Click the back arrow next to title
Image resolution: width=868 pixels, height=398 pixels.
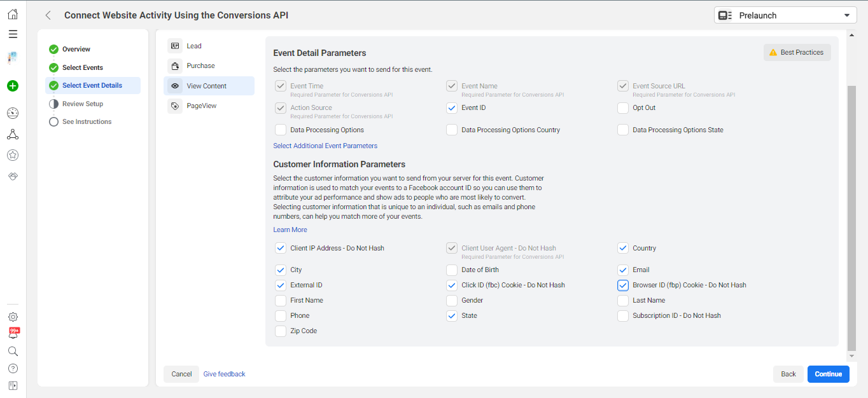48,15
